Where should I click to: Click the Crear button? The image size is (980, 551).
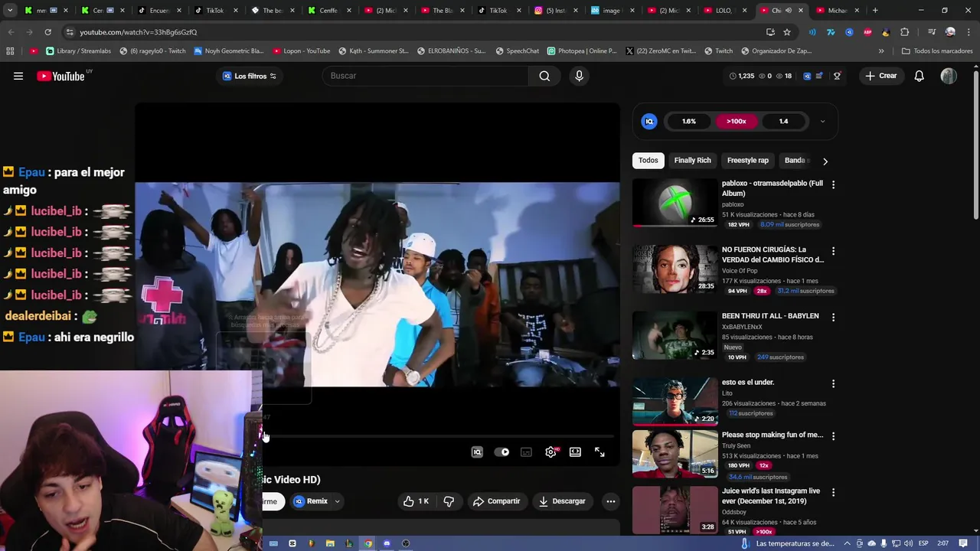tap(880, 76)
